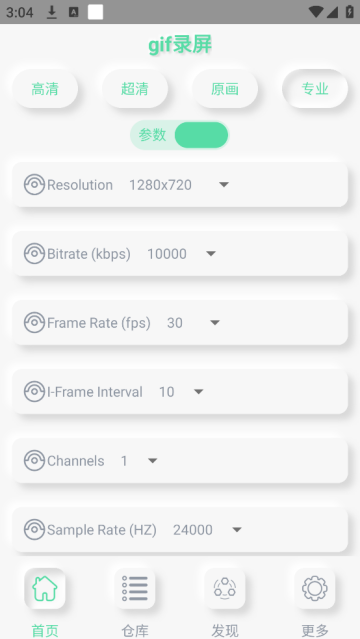This screenshot has height=639, width=360.
Task: Open the 更多 gear icon
Action: point(315,588)
